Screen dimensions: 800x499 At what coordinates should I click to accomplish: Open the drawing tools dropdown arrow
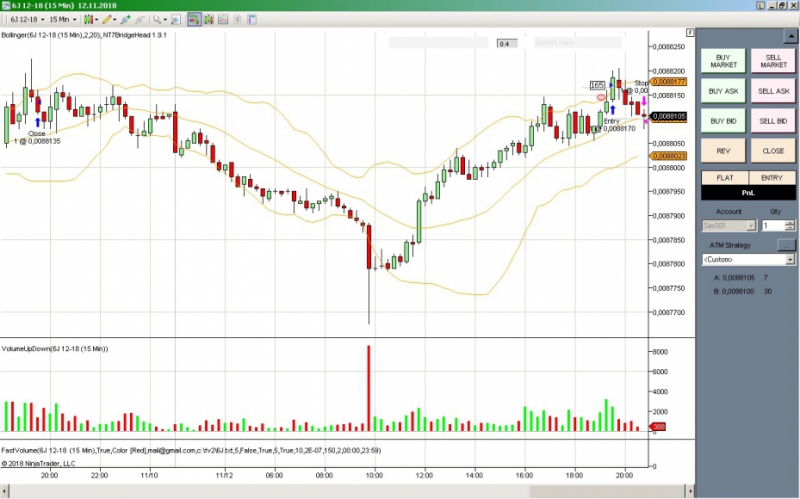pos(114,19)
